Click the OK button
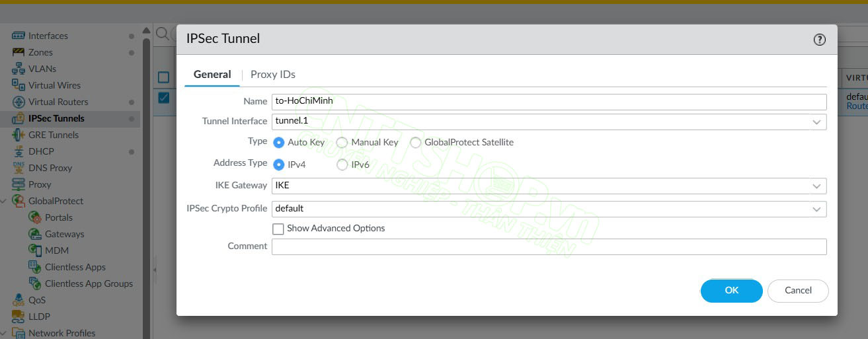868x339 pixels. coord(731,291)
